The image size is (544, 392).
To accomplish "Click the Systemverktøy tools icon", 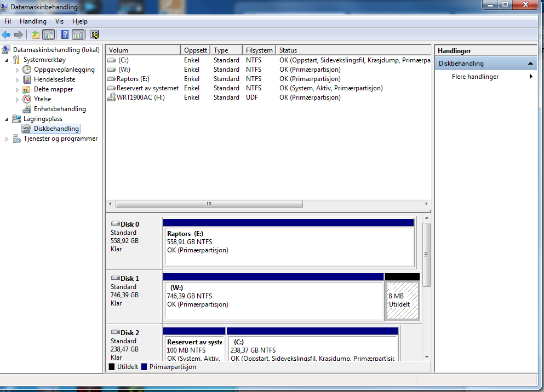I will click(x=16, y=60).
